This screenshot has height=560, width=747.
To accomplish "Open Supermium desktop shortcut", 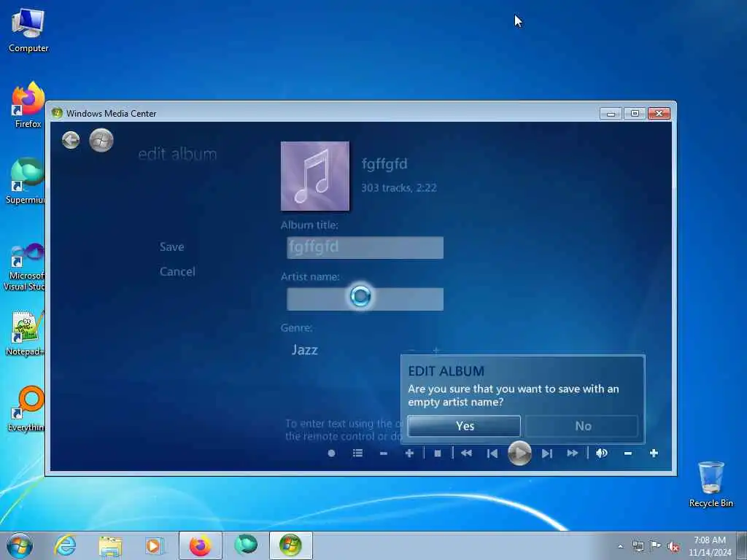I will pos(26,181).
